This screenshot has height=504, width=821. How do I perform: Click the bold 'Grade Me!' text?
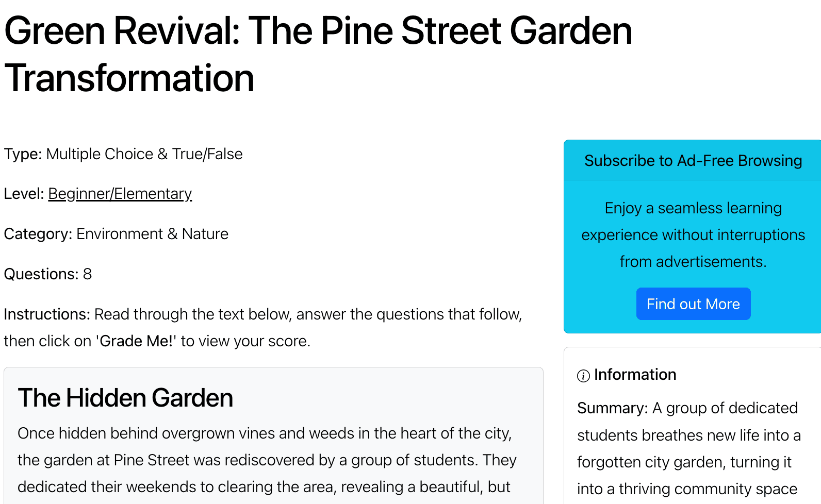coord(136,341)
